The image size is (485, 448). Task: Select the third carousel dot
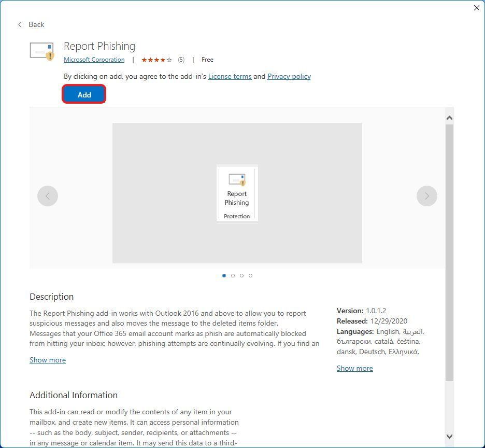[241, 275]
